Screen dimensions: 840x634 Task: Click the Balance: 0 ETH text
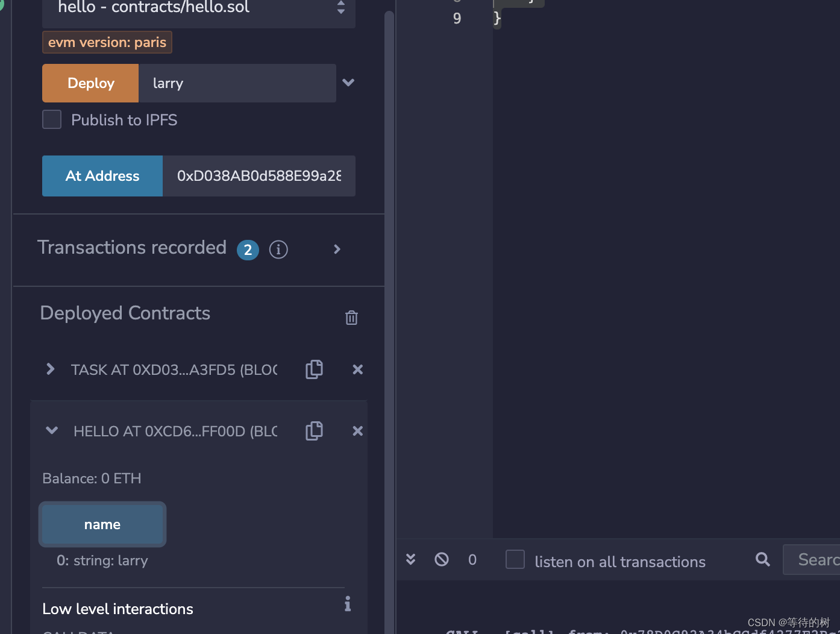point(92,479)
